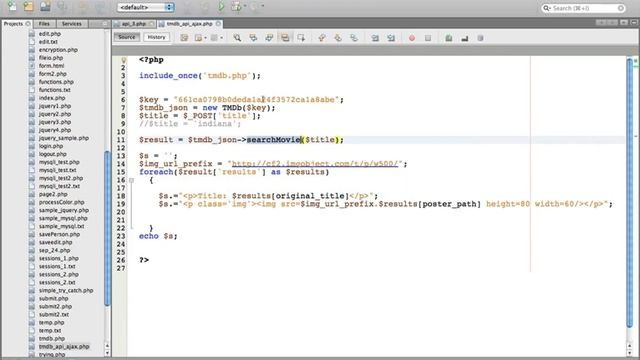The height and width of the screenshot is (360, 640).
Task: Click the New Project toolbar icon
Action: [28, 7]
